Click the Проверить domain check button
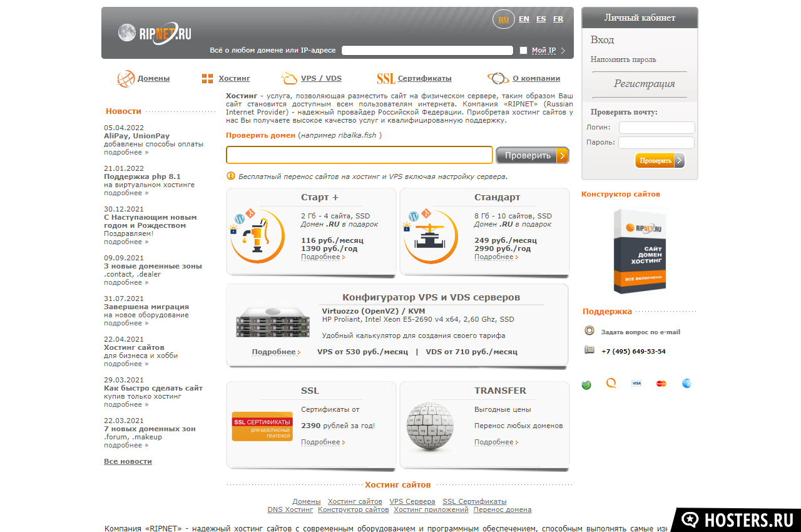The width and height of the screenshot is (801, 532). tap(533, 155)
